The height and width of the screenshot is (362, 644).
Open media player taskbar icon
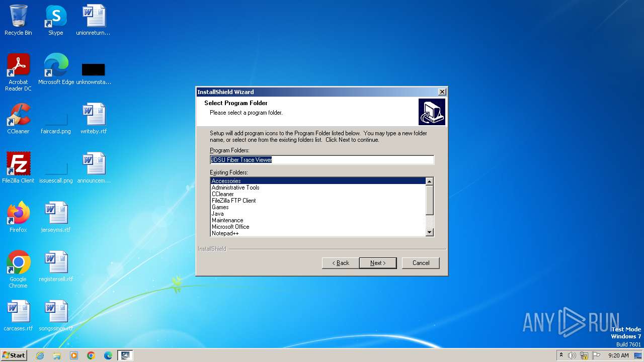coord(74,355)
